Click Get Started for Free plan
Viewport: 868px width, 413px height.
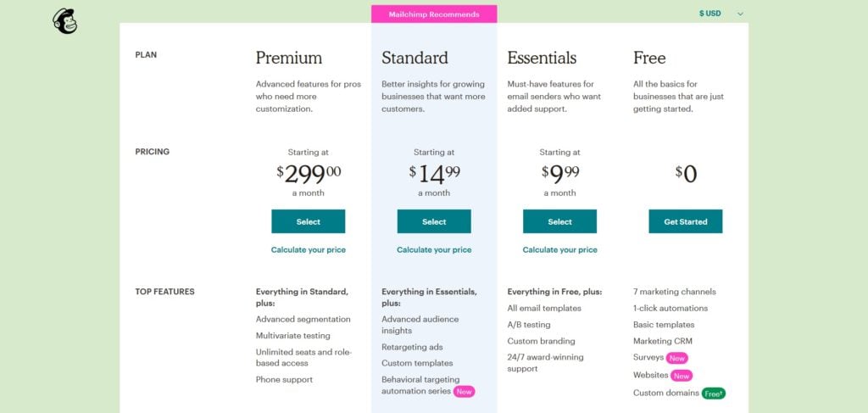pyautogui.click(x=685, y=221)
